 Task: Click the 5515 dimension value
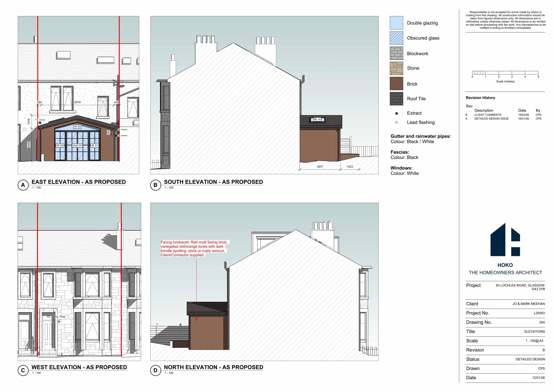coord(78,102)
